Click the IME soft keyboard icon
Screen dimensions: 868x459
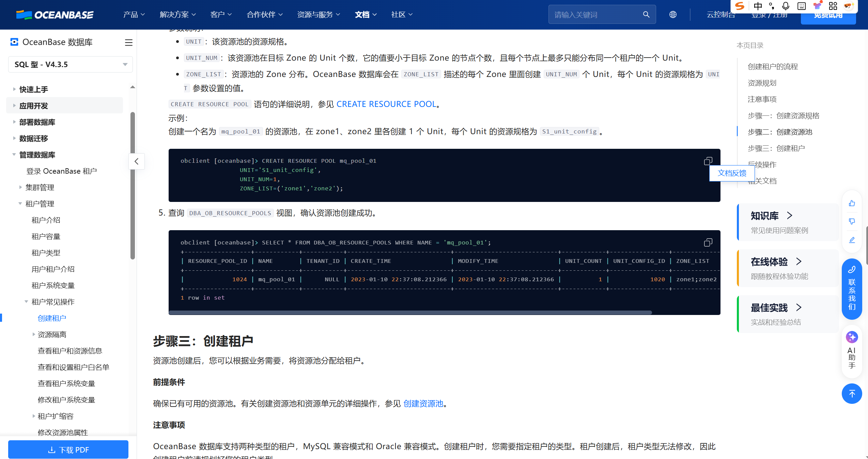[802, 6]
